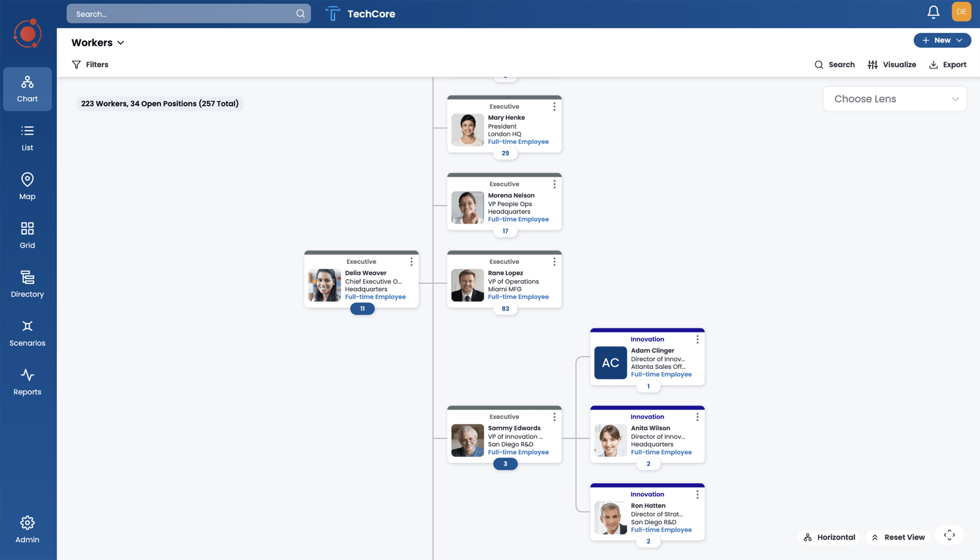
Task: Open Reports from the sidebar
Action: tap(27, 382)
